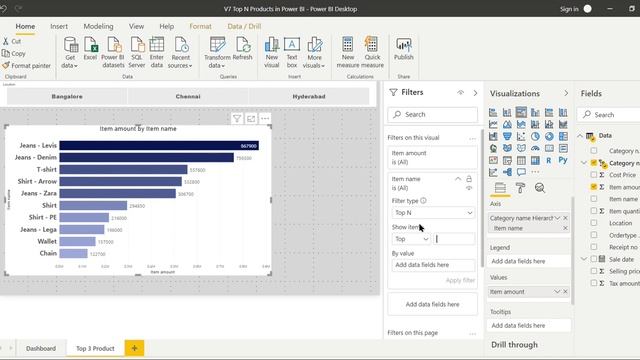Viewport: 640px width, 360px height.
Task: Check the Ordertype field
Action: [x=594, y=235]
